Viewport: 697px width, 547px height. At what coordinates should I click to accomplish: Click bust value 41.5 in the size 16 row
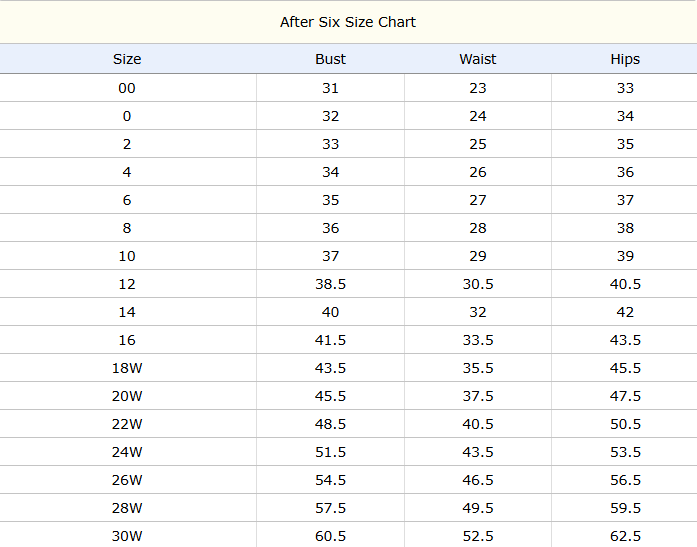[x=330, y=340]
